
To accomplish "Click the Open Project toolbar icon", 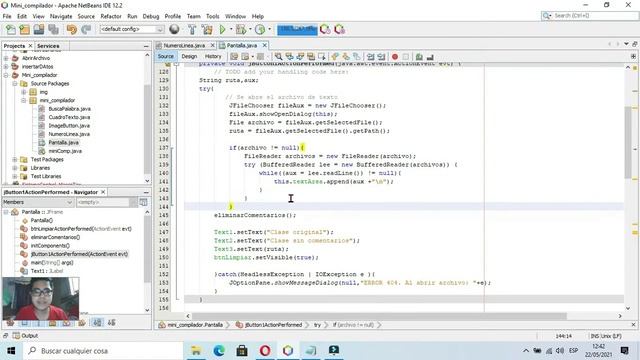I will coord(39,29).
